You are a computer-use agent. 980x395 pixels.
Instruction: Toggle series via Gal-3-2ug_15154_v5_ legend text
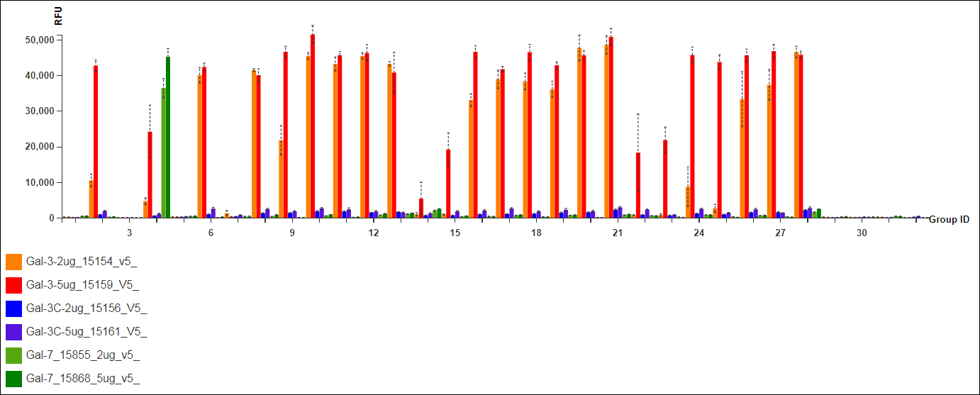pyautogui.click(x=82, y=262)
